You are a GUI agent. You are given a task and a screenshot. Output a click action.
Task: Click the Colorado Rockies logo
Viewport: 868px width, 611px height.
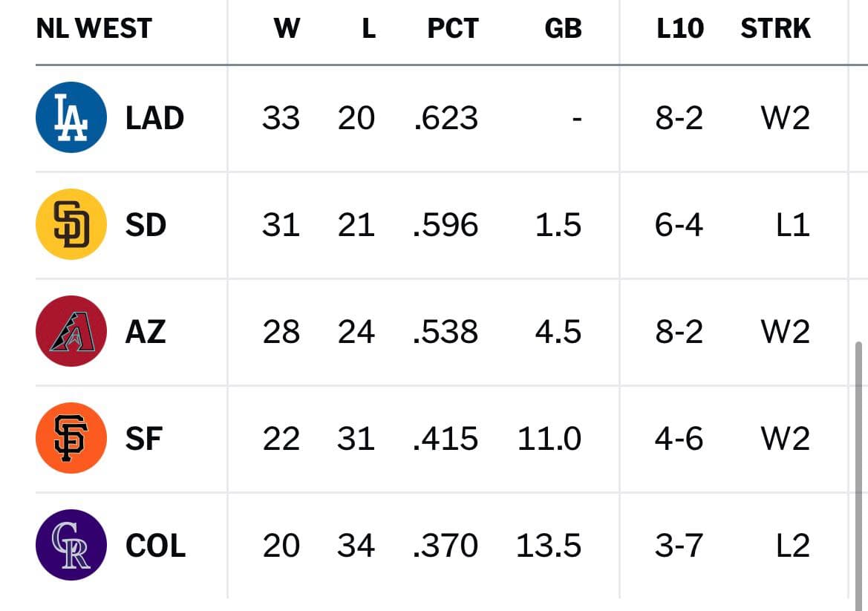coord(71,545)
